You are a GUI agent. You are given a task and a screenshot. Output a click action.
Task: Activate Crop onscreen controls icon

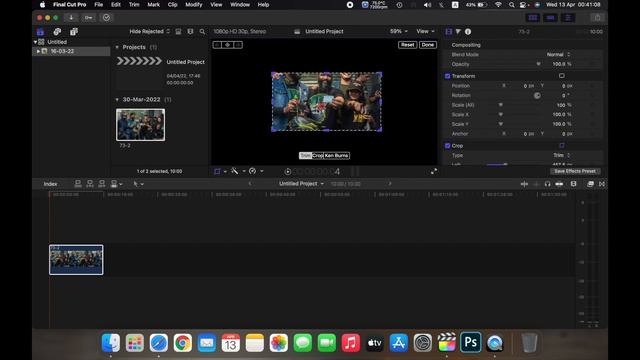pos(562,146)
